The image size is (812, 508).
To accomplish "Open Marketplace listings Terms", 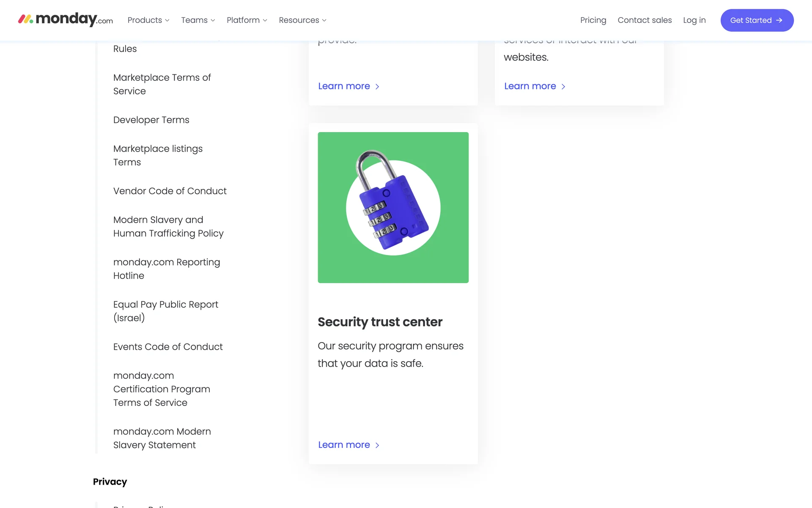I will click(158, 155).
